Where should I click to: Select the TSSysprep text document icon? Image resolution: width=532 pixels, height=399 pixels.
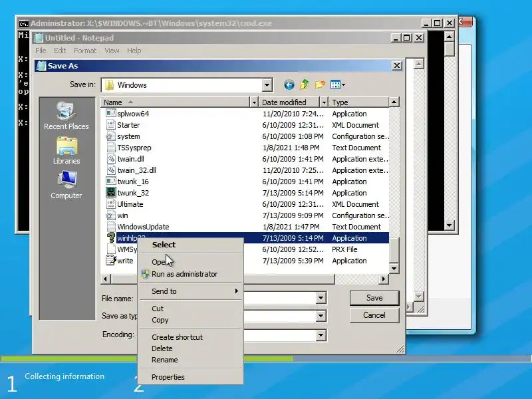pos(111,147)
